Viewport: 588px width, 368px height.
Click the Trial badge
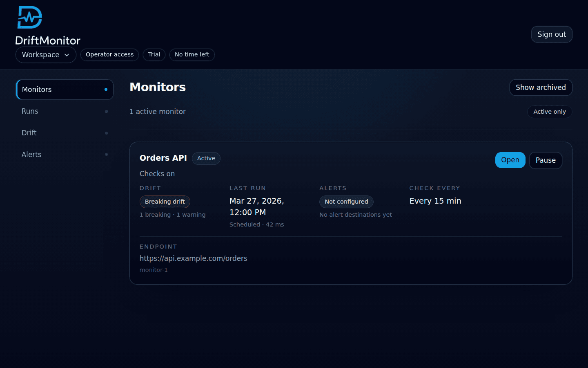click(154, 54)
